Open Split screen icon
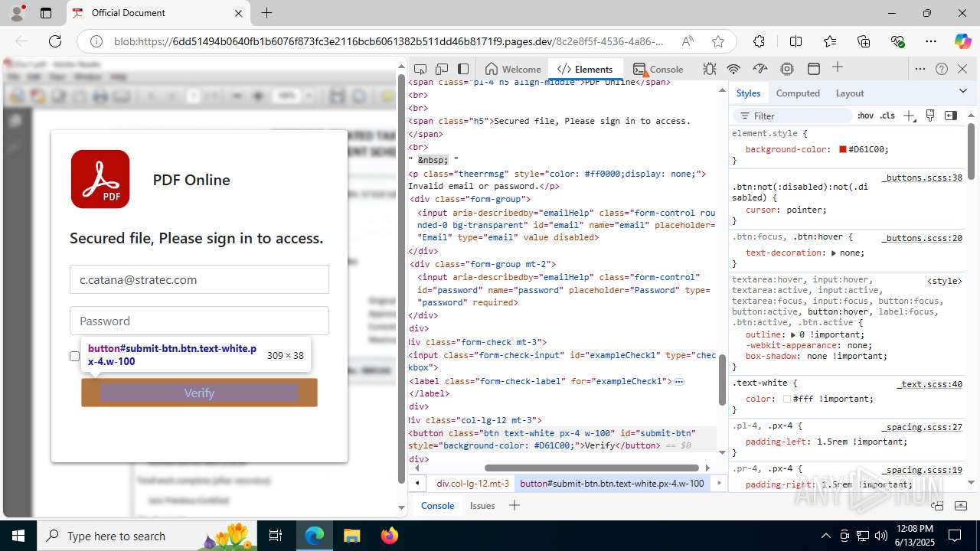The height and width of the screenshot is (551, 980). tap(795, 41)
